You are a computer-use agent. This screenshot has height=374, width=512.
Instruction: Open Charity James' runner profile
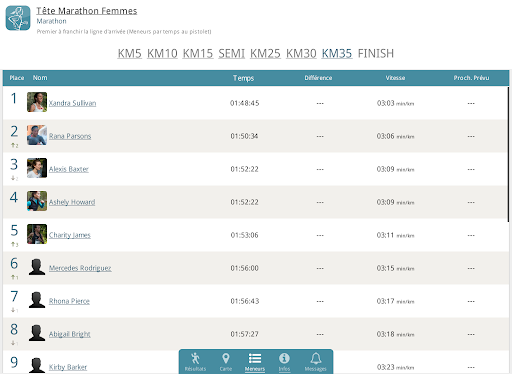(70, 235)
